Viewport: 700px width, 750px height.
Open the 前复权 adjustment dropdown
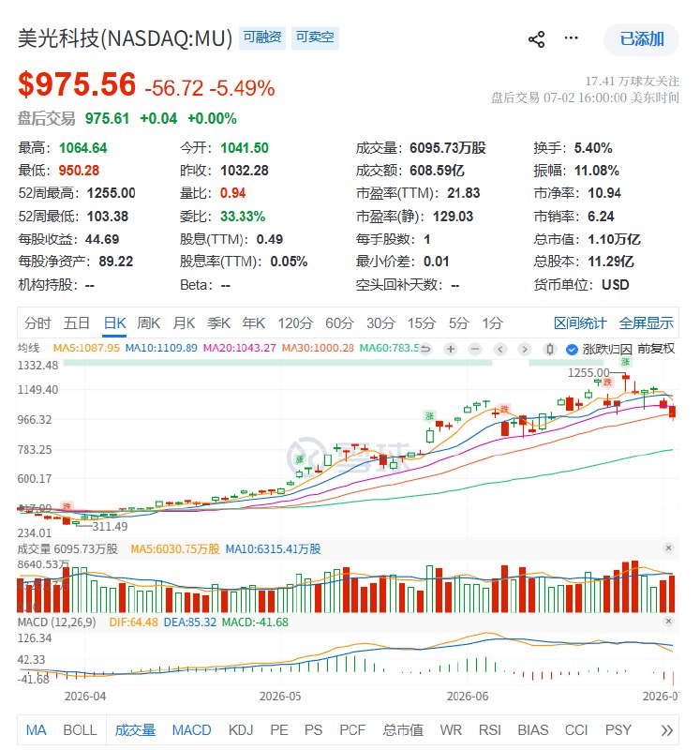click(656, 349)
